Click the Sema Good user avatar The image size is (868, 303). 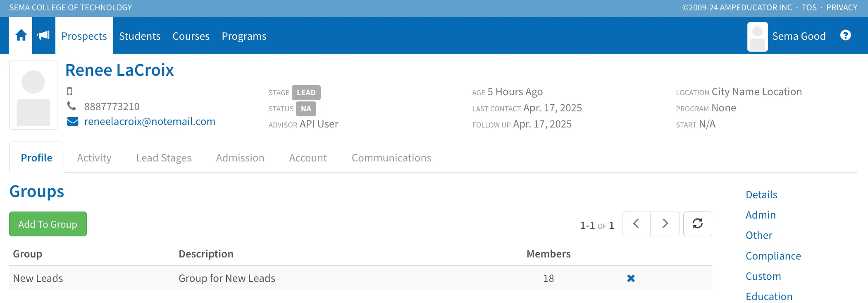click(x=757, y=36)
